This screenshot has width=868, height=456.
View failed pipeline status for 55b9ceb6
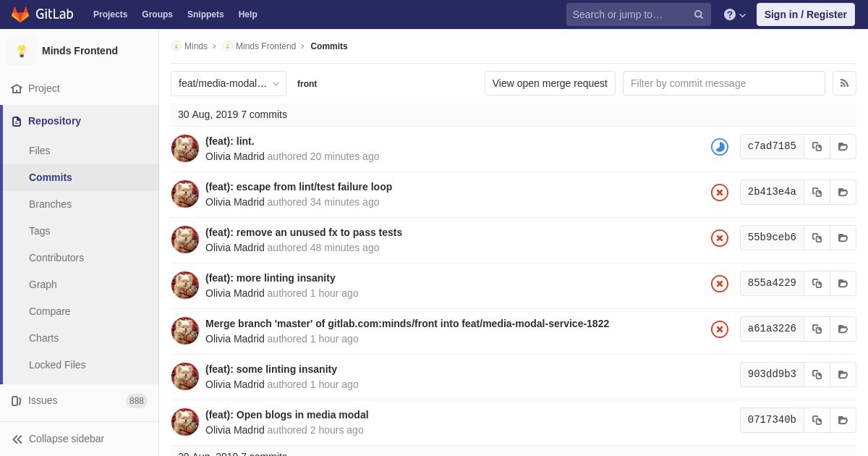point(720,238)
